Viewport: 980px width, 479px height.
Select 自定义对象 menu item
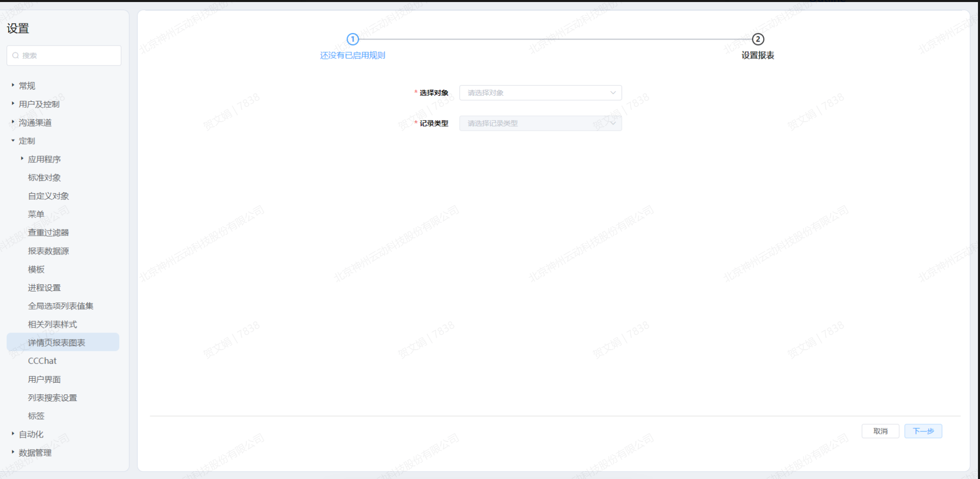(x=49, y=196)
